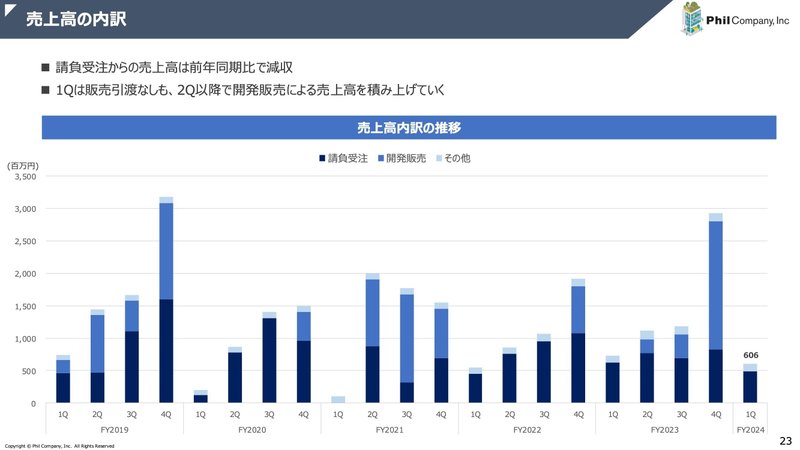Screen dimensions: 800x450
Task: Click the FY2020 axis label
Action: [x=252, y=430]
